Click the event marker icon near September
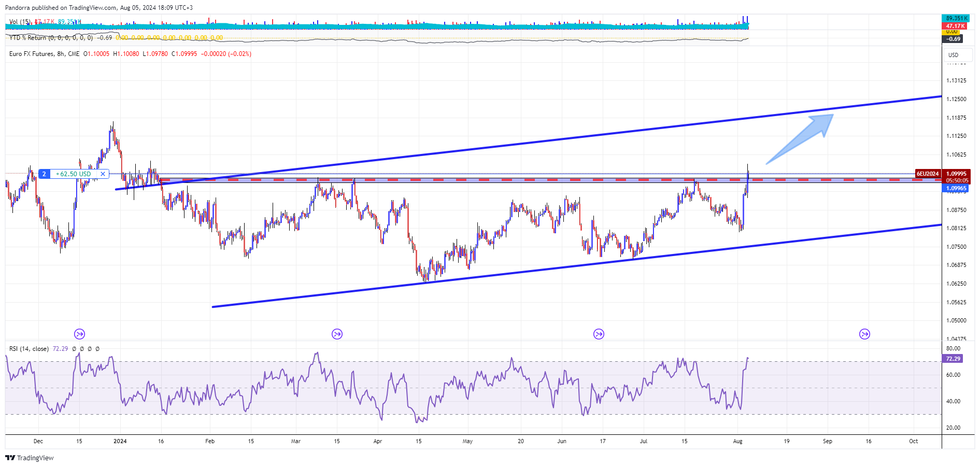This screenshot has height=467, width=980. (864, 334)
